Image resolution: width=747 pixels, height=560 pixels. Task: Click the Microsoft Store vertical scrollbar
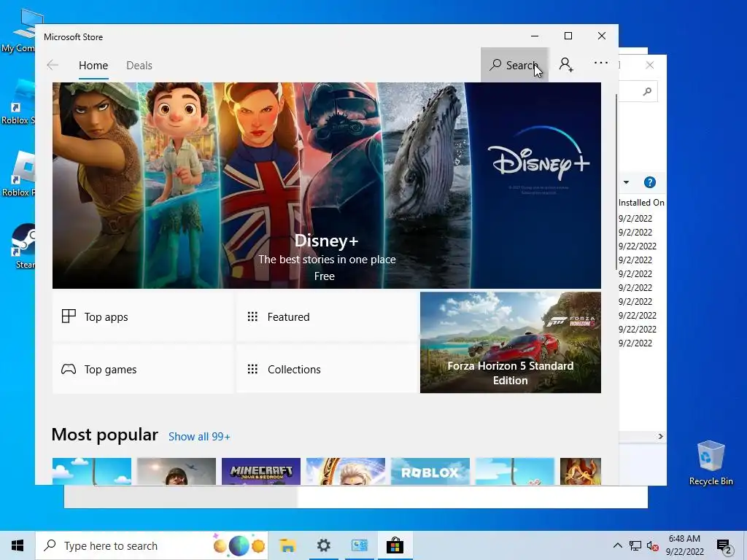click(616, 183)
